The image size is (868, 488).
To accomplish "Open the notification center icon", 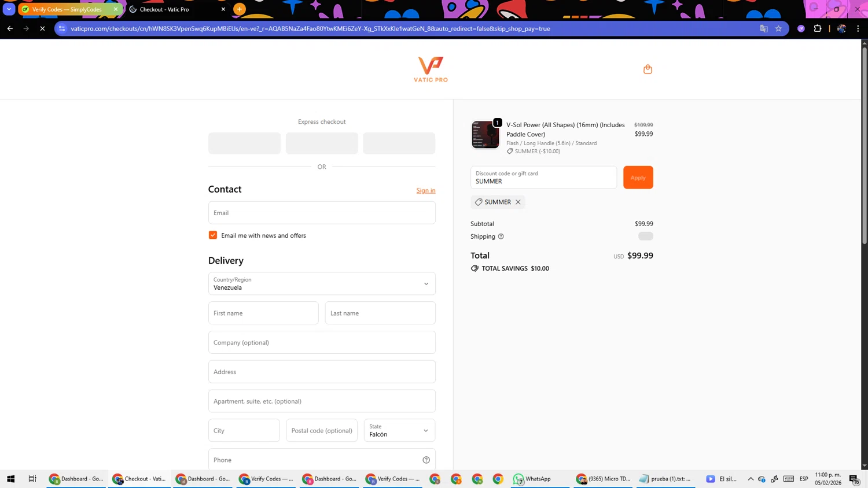I will point(854,479).
